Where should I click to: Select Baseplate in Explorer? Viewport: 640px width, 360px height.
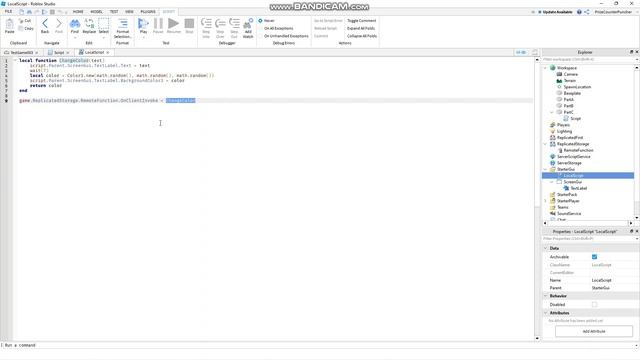coord(572,93)
